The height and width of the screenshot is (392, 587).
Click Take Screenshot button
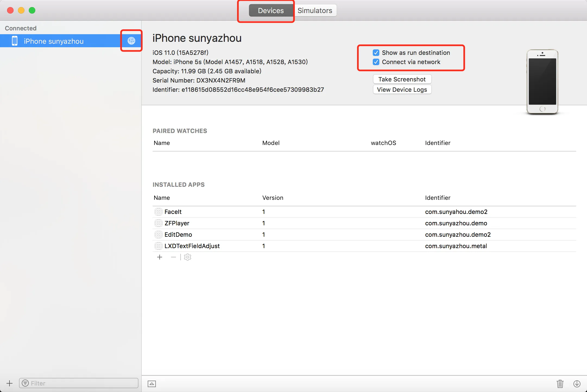pyautogui.click(x=402, y=79)
